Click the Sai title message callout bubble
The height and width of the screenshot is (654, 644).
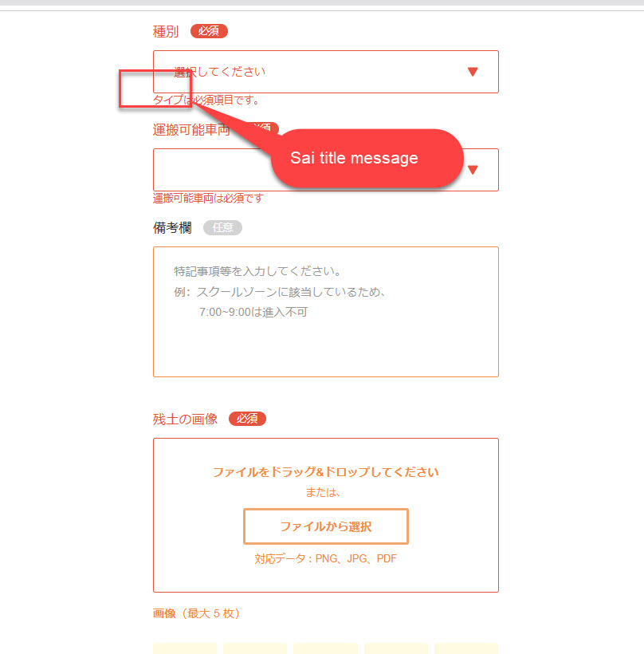(367, 158)
